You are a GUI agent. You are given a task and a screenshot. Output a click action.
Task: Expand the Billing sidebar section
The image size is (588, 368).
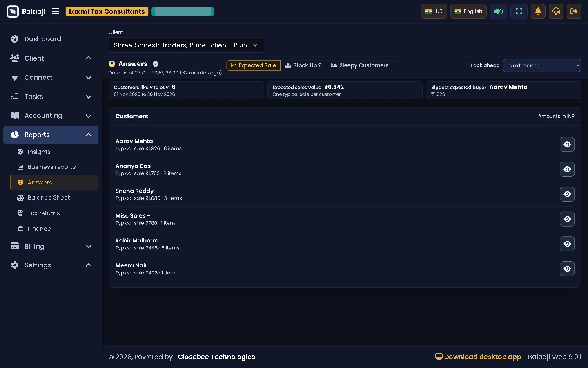pos(51,246)
